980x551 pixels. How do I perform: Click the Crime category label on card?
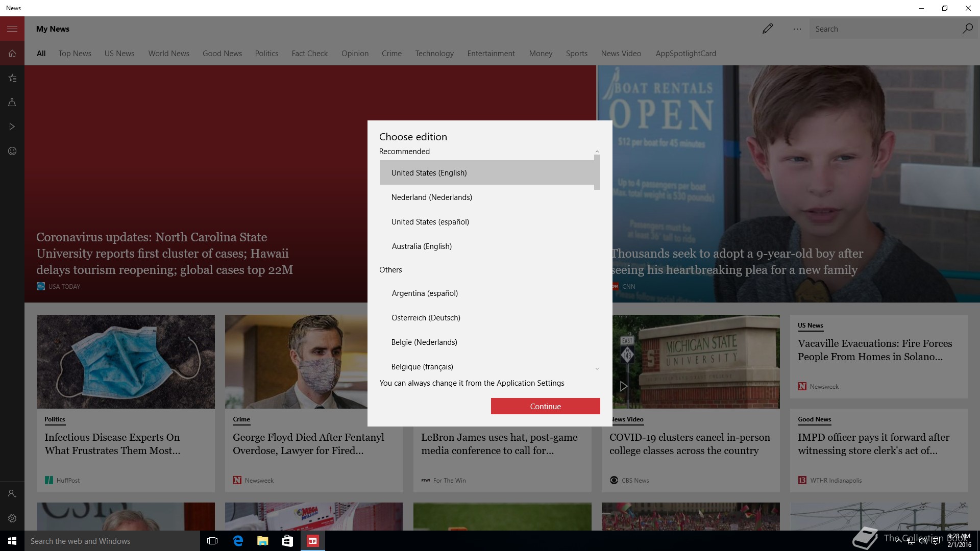(241, 419)
